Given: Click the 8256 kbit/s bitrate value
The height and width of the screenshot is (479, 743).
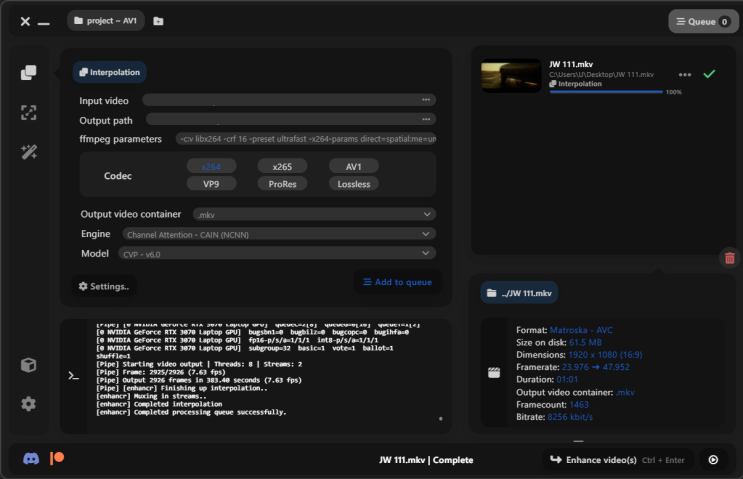Looking at the screenshot, I should pos(570,416).
